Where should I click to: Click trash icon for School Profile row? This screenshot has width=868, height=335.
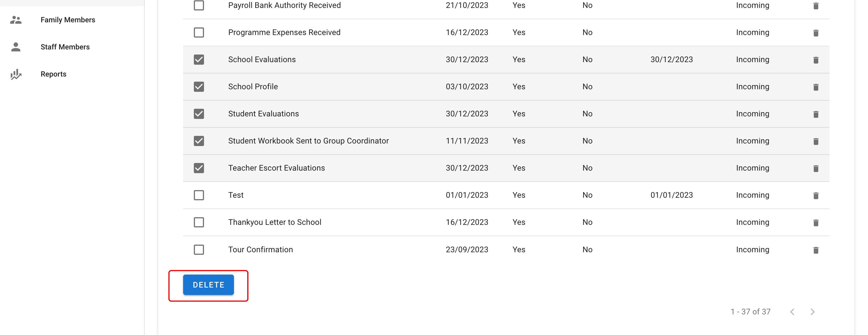(x=815, y=87)
